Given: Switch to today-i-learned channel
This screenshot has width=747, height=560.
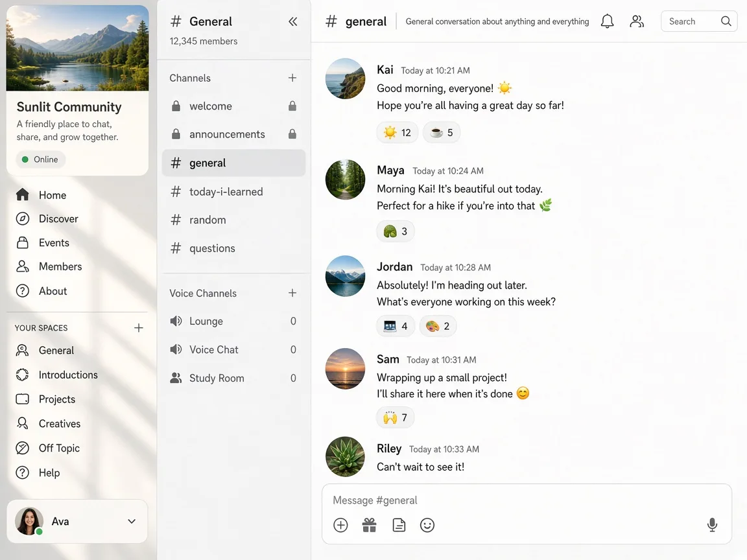Looking at the screenshot, I should pos(234,191).
